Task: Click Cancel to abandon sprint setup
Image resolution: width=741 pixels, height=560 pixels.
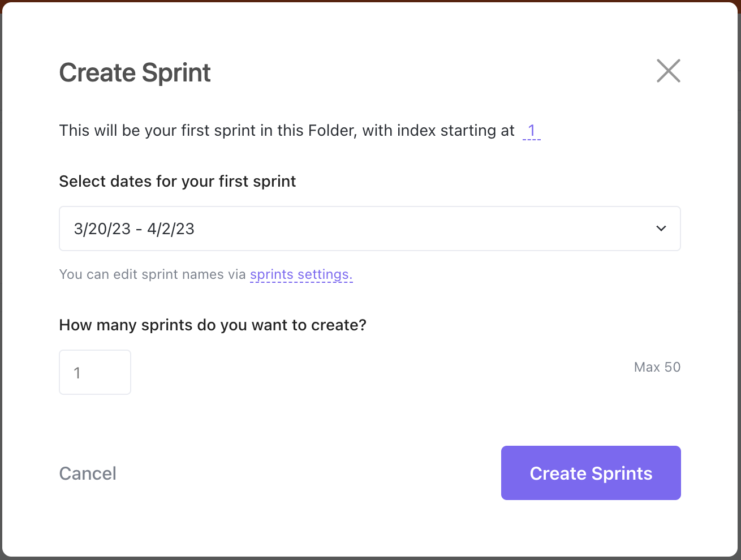Action: pyautogui.click(x=88, y=473)
